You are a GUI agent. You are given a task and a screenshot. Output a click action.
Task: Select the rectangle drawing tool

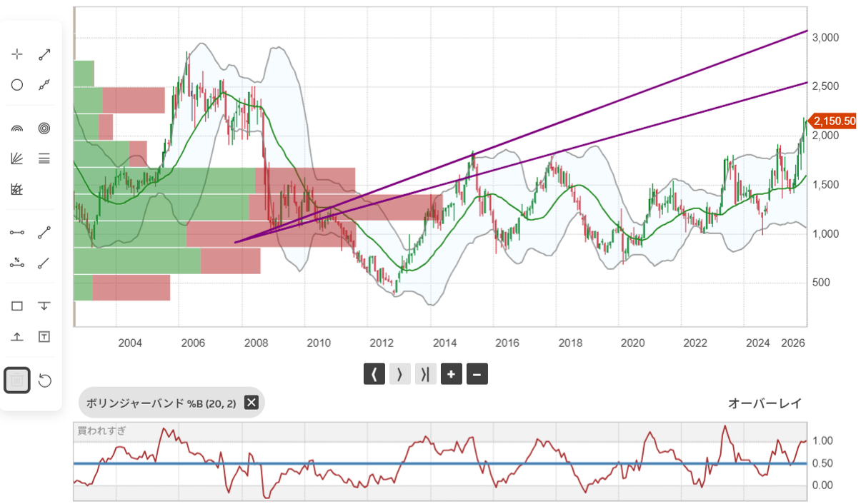tap(17, 306)
